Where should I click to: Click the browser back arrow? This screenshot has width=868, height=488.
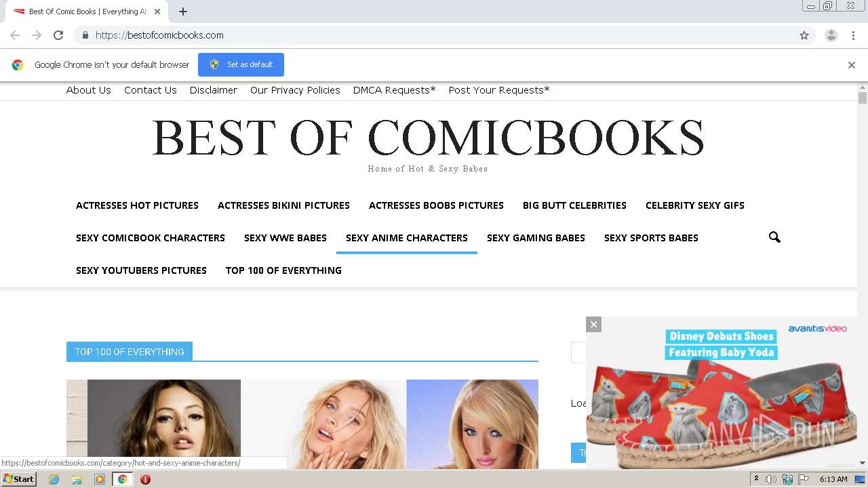pos(15,35)
